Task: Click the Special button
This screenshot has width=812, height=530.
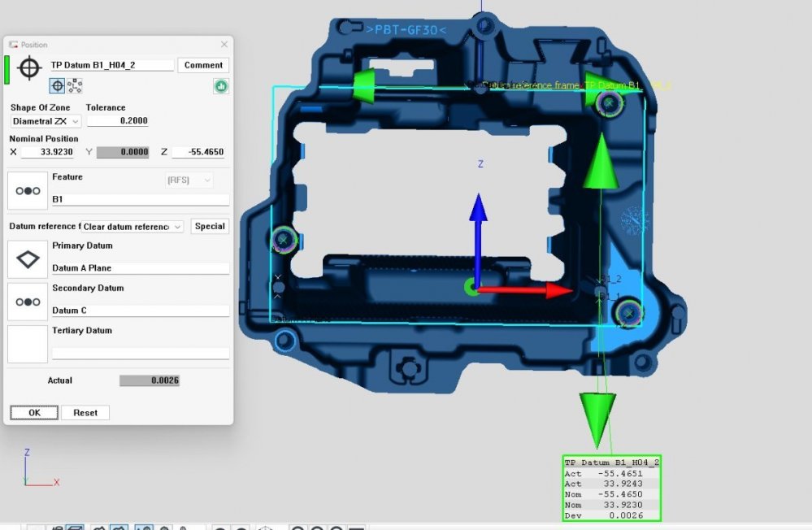Action: click(210, 227)
